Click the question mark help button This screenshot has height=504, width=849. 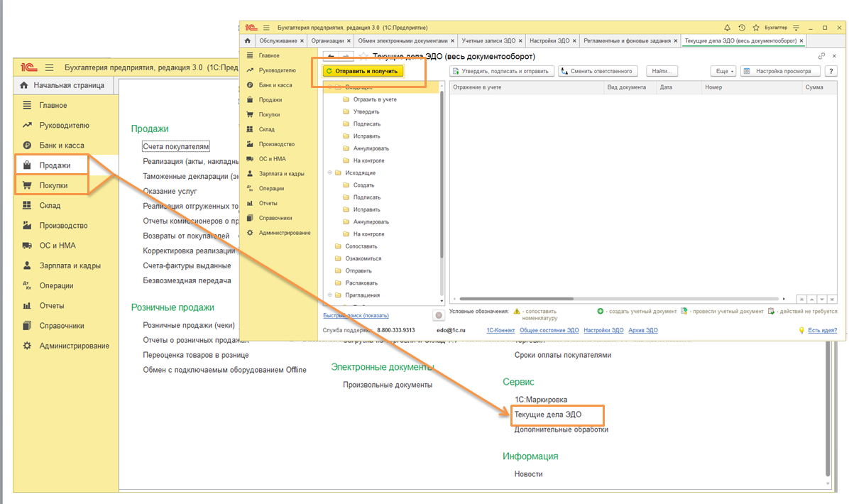tap(831, 71)
